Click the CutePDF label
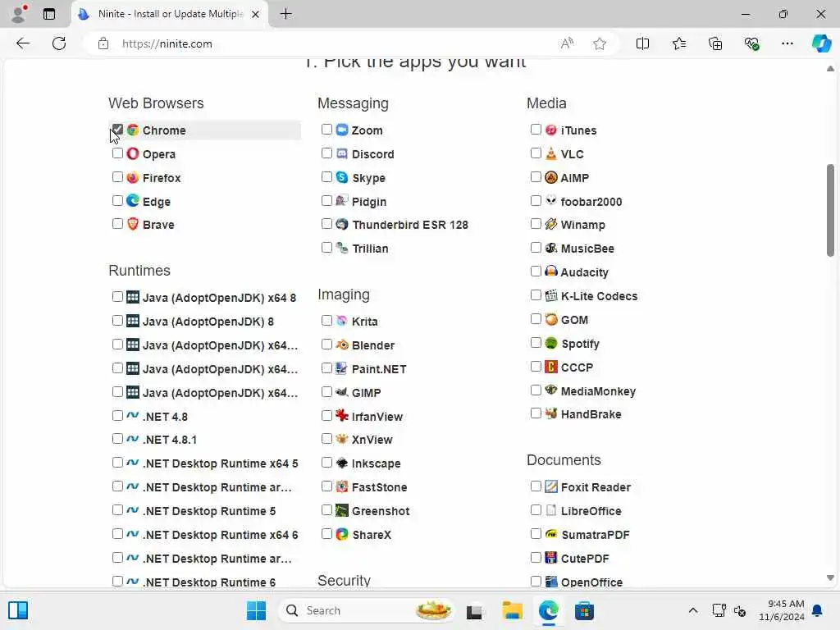Screen dimensions: 840x630 [x=584, y=558]
